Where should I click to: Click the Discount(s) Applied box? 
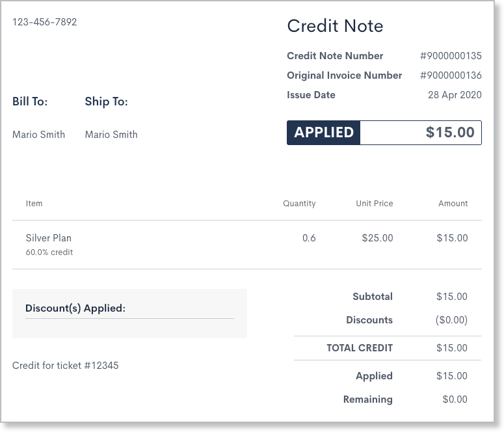tap(129, 313)
